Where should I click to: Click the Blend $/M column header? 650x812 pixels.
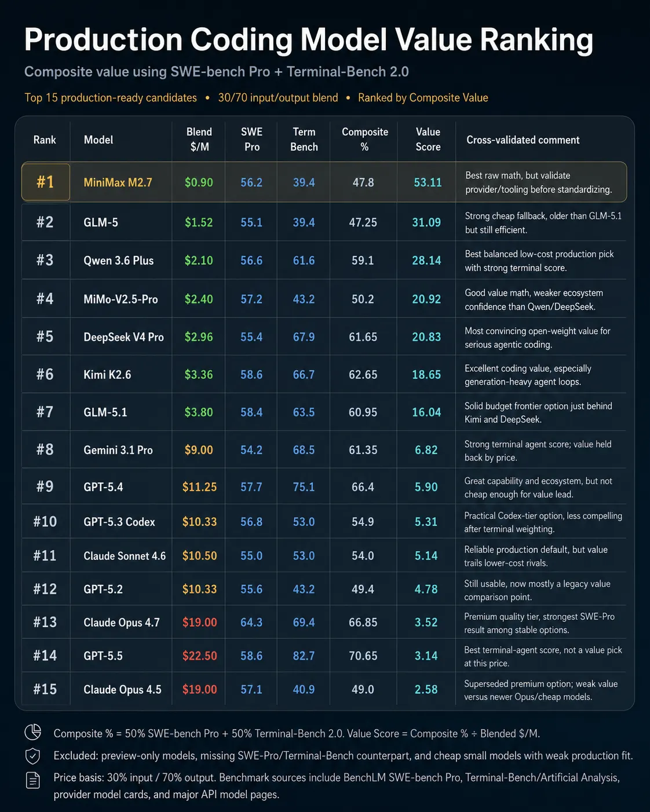click(199, 140)
